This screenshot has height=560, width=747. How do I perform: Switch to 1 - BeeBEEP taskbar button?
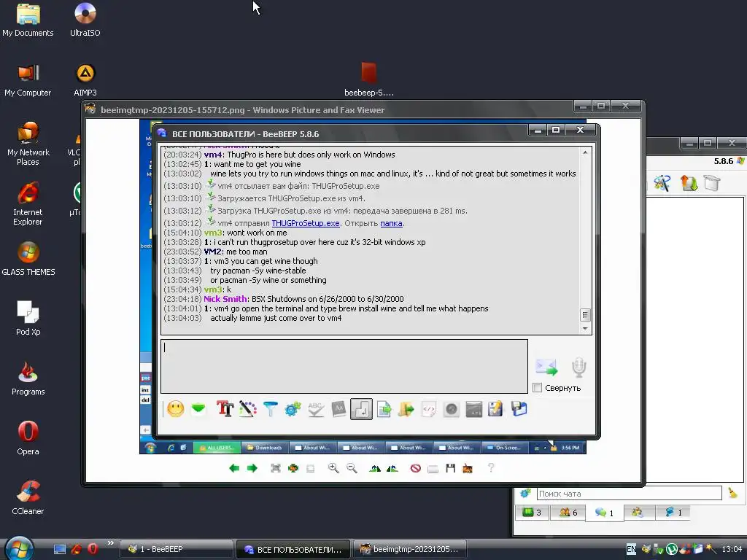tap(176, 549)
